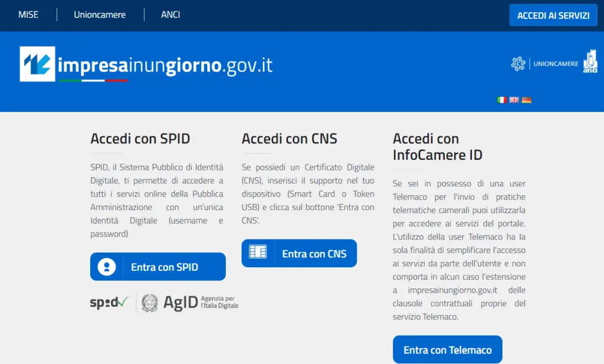Viewport: 604px width, 364px height.
Task: Click the Accedi con InfoCamere ID heading
Action: 438,147
